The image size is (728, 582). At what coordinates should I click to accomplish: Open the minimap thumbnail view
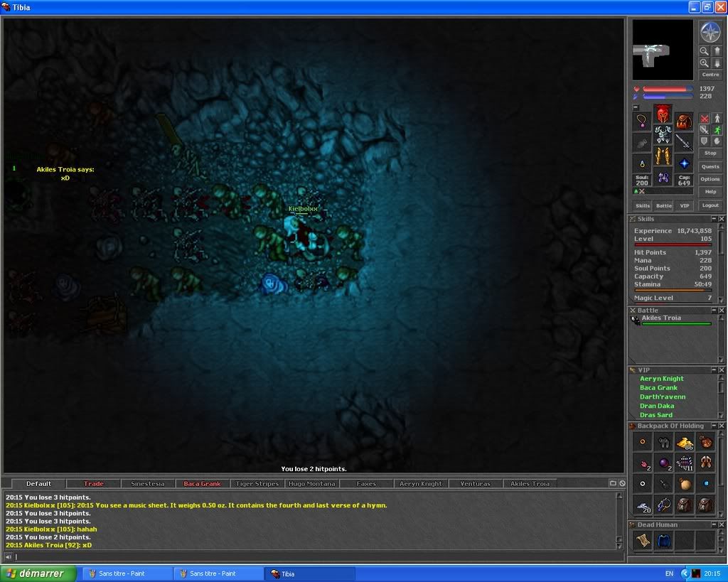tap(663, 50)
